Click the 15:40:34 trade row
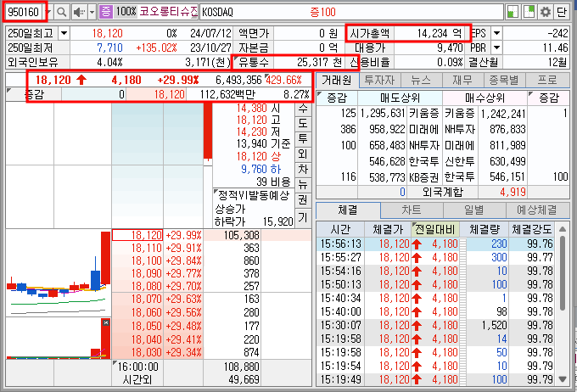 437,298
